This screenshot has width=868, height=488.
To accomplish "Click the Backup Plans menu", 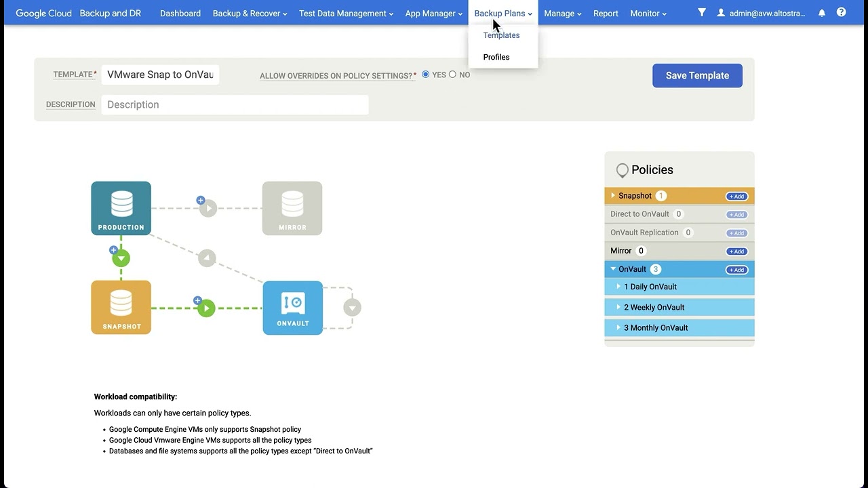I will (x=503, y=14).
